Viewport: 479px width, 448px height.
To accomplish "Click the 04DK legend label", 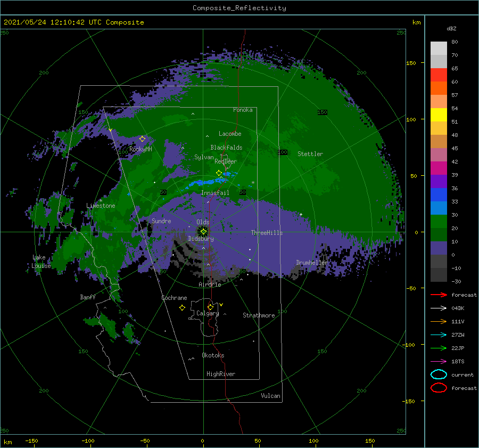I will pos(458,308).
